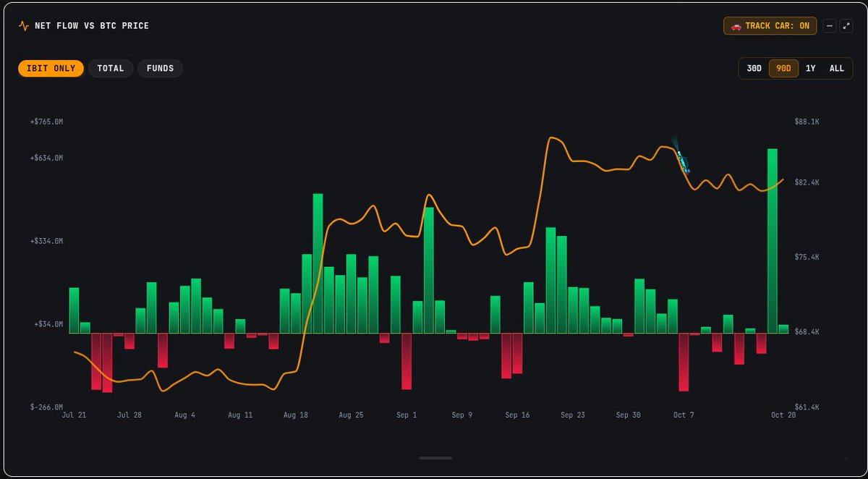The image size is (868, 479).
Task: Click the $68.4K price axis label
Action: (807, 331)
